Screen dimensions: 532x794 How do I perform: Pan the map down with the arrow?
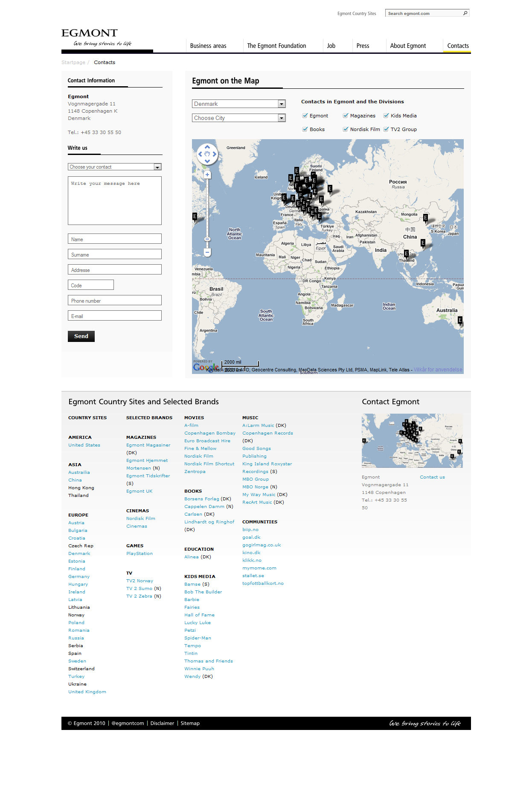[x=207, y=161]
